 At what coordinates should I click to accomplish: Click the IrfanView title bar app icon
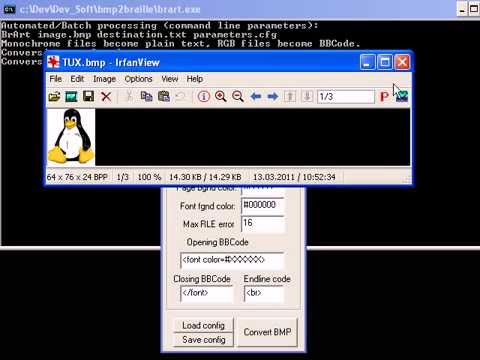pos(53,62)
